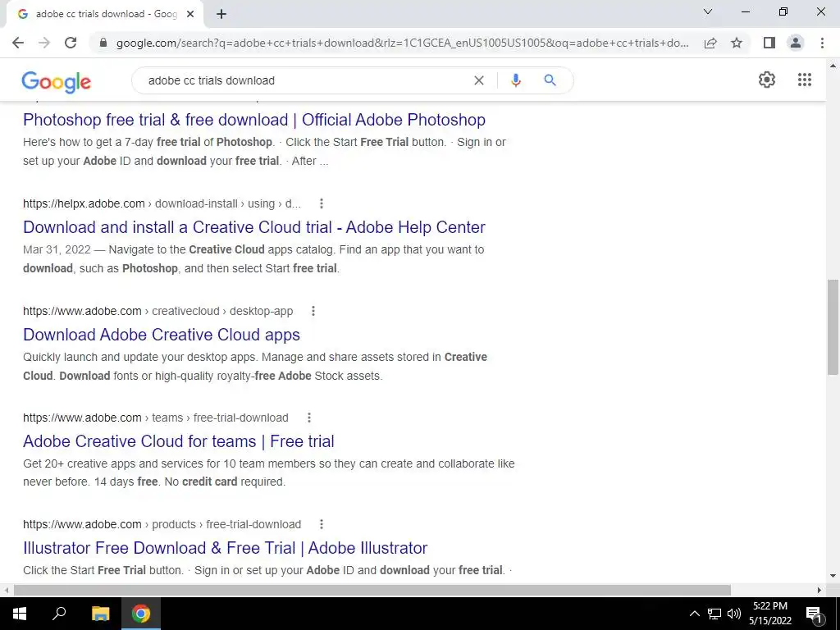This screenshot has height=630, width=840.
Task: Click the browser forward arrow
Action: pos(44,43)
